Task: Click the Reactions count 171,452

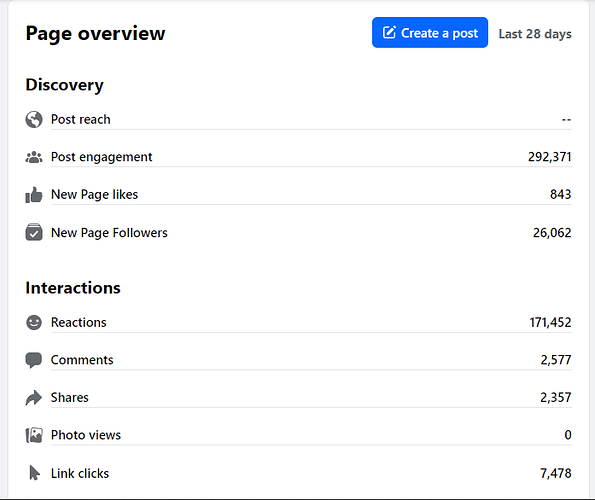Action: [550, 322]
